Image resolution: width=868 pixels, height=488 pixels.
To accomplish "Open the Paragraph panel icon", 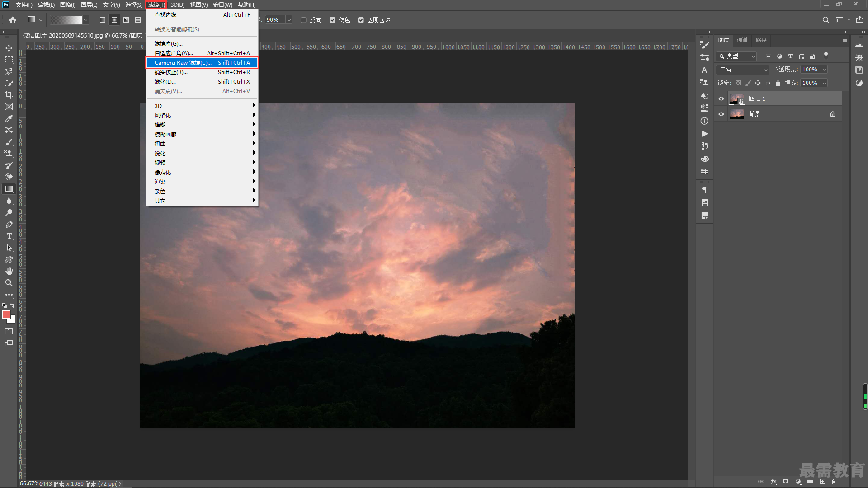I will coord(704,190).
